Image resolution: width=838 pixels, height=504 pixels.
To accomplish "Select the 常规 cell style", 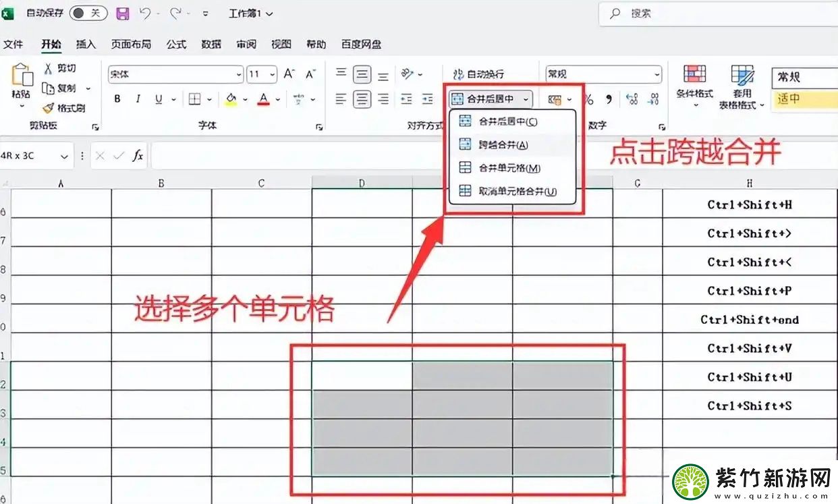I will 805,78.
